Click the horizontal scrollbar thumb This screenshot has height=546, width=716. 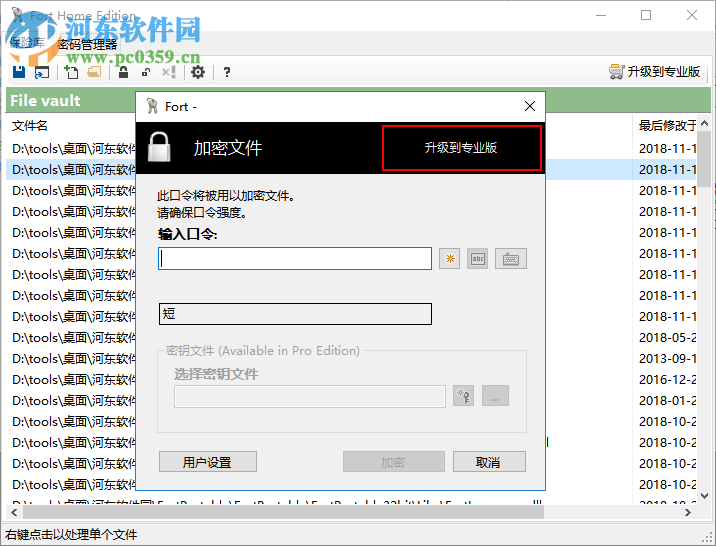283,512
